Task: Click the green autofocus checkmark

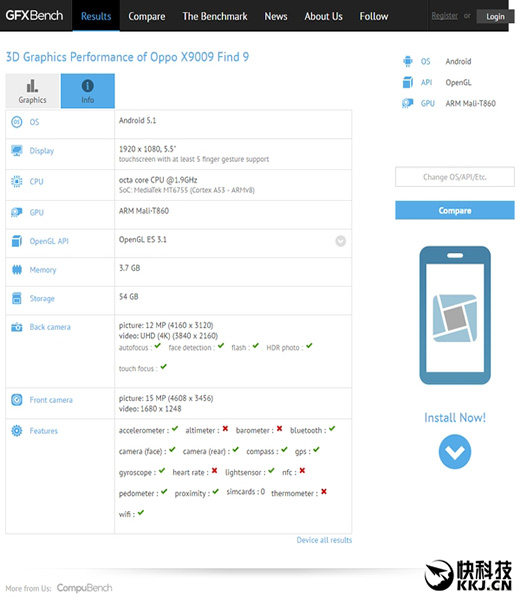Action: click(157, 346)
